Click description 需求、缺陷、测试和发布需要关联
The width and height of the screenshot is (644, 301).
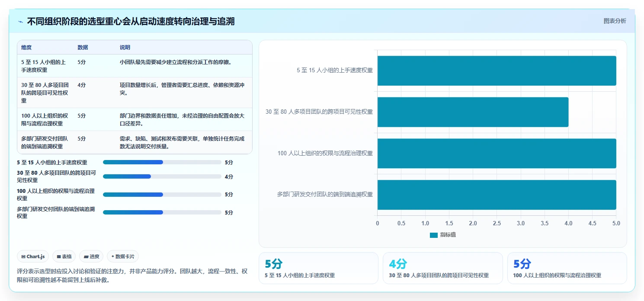tap(182, 142)
